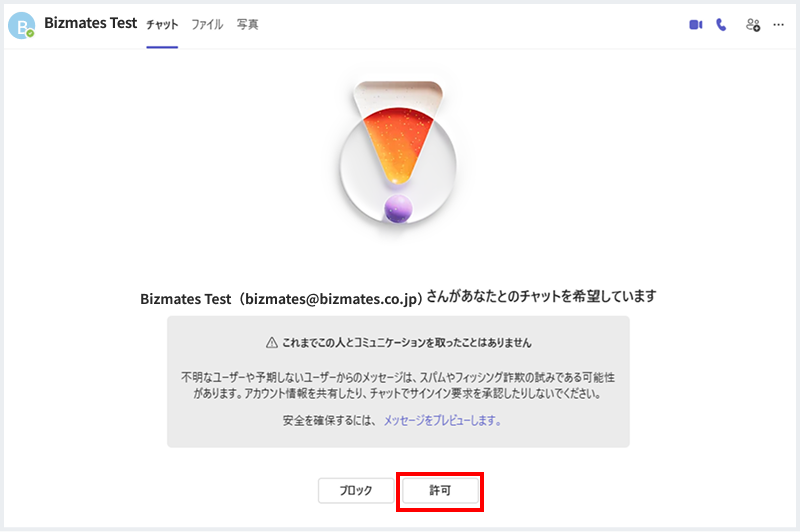Switch to the 写真 tab
The height and width of the screenshot is (532, 800).
pos(247,24)
